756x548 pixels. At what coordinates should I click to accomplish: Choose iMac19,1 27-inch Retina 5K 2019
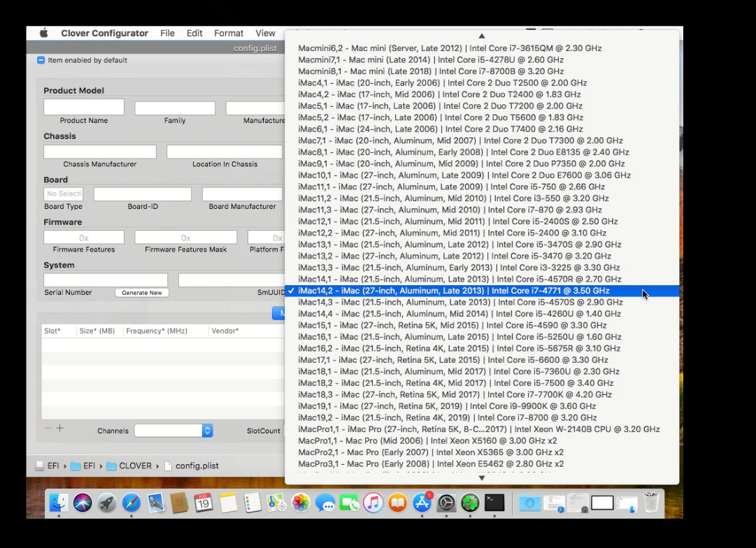[x=482, y=406]
